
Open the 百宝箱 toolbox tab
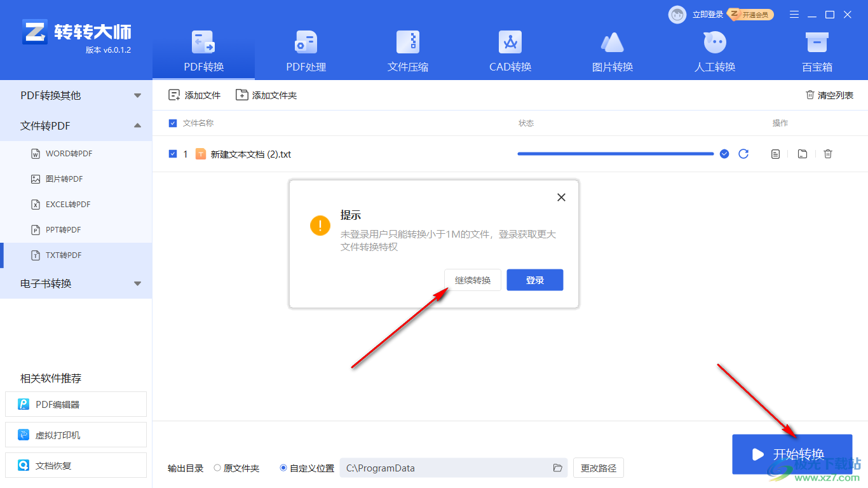817,51
